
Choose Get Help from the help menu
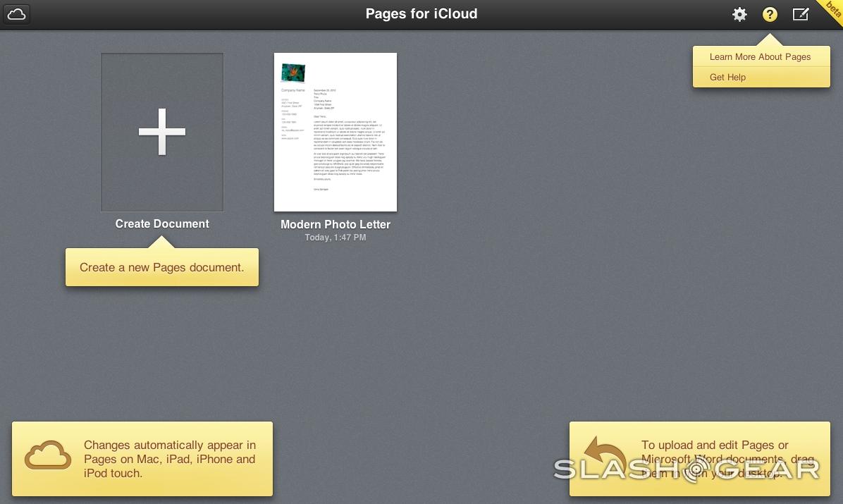click(727, 78)
